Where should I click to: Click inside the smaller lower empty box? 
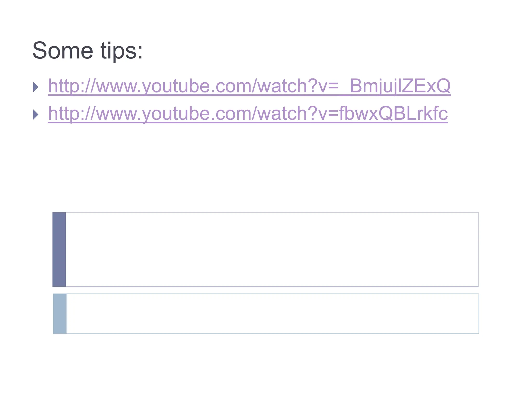click(272, 314)
